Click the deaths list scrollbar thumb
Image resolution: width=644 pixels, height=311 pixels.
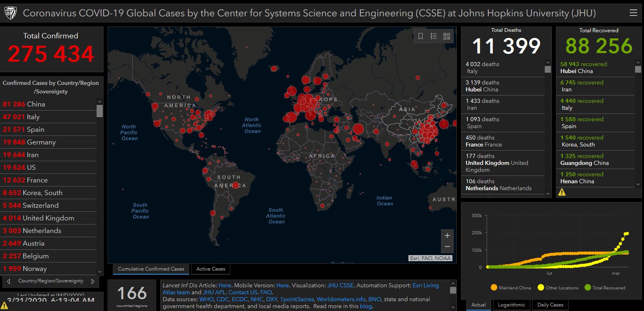coord(548,69)
